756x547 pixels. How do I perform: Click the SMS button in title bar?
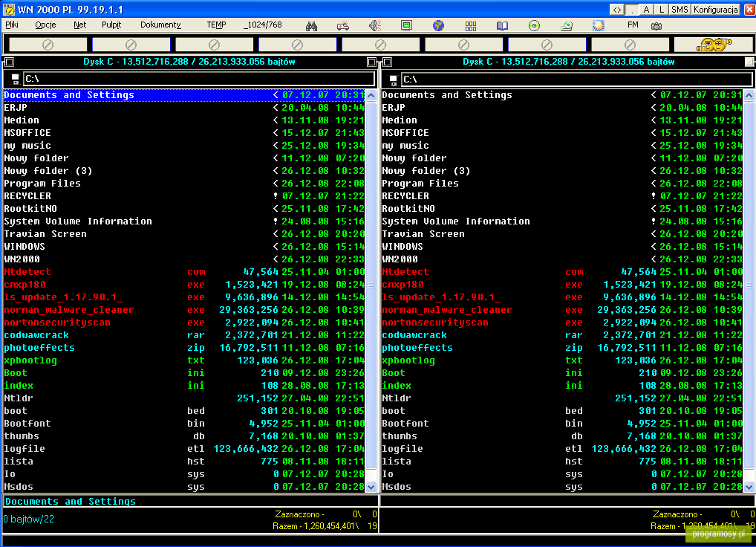[x=680, y=10]
